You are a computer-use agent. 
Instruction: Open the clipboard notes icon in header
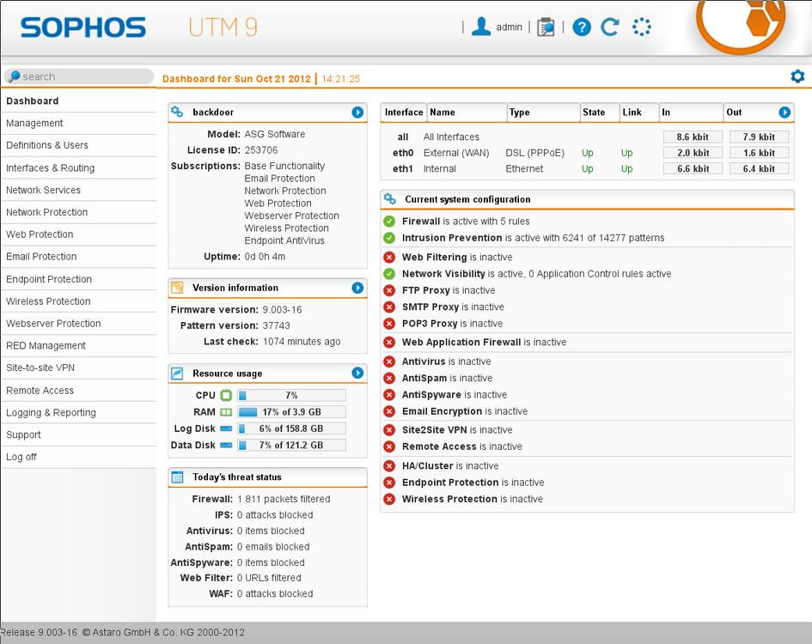tap(546, 27)
